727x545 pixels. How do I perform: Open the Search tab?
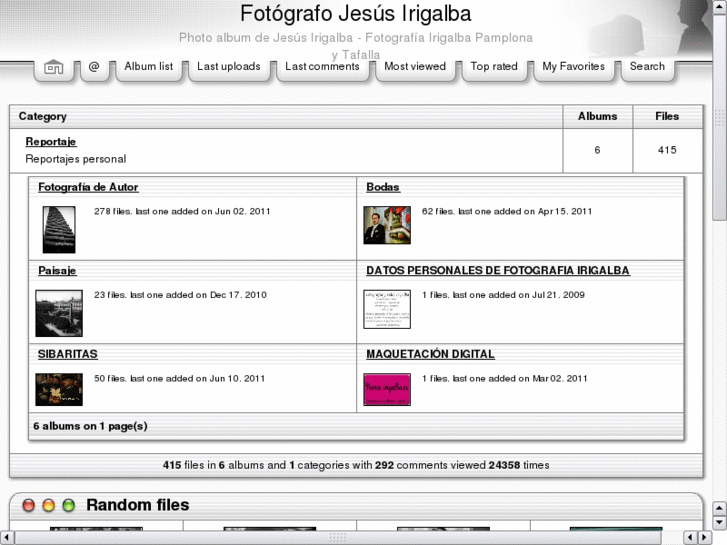[647, 67]
